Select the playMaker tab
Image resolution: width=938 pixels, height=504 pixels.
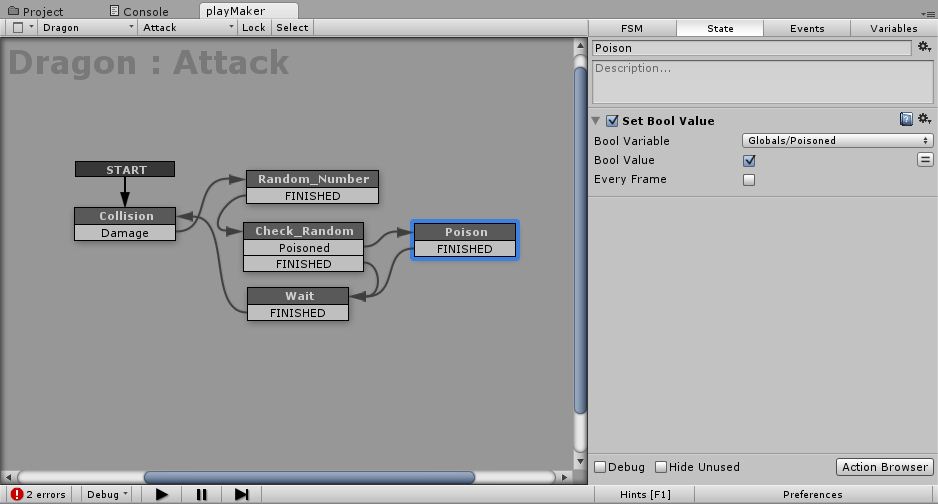point(248,11)
